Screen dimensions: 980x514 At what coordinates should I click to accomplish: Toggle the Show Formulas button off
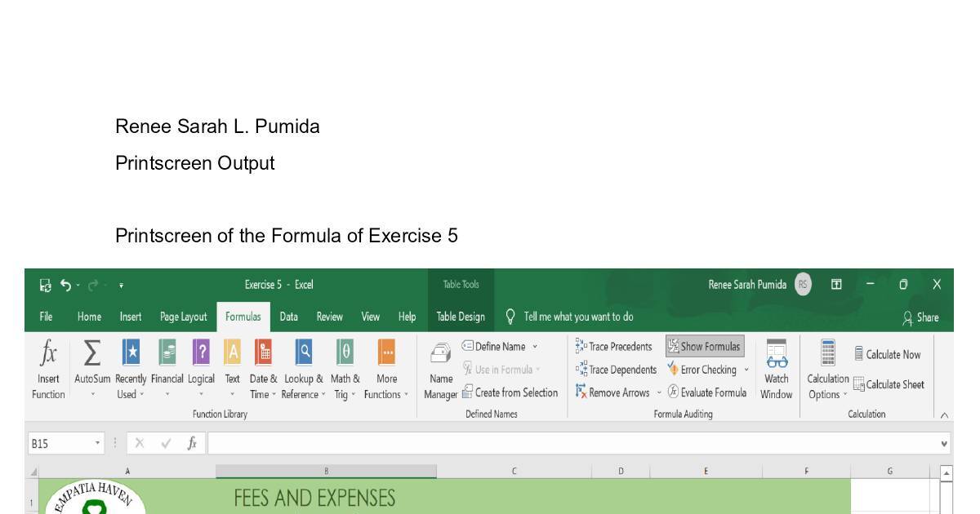coord(705,347)
